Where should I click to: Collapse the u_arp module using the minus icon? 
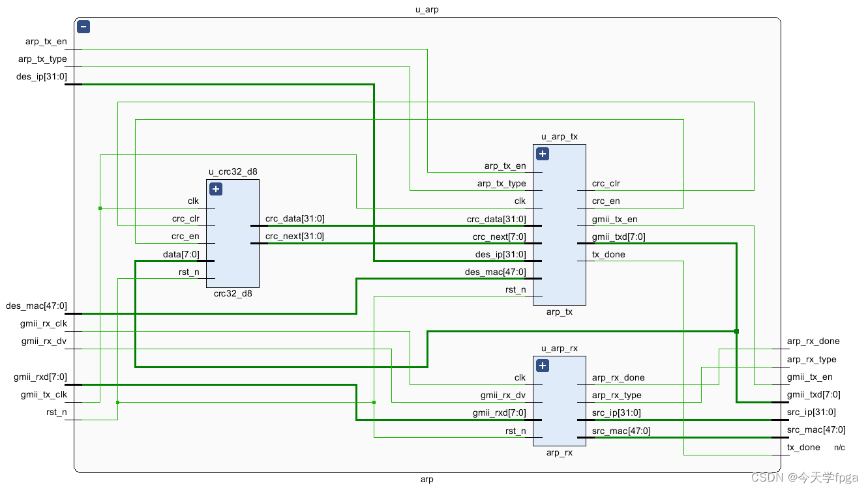(x=83, y=27)
